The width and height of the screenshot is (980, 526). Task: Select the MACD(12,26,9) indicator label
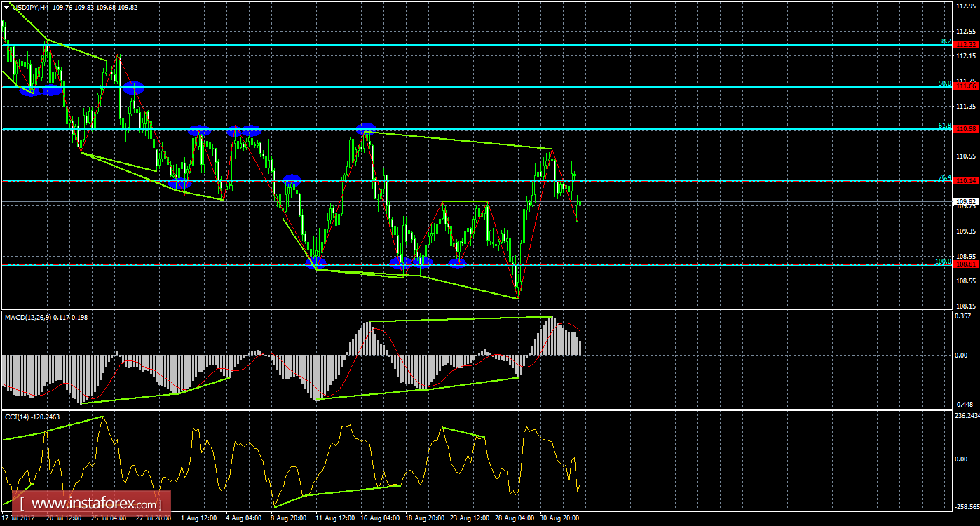pyautogui.click(x=27, y=317)
